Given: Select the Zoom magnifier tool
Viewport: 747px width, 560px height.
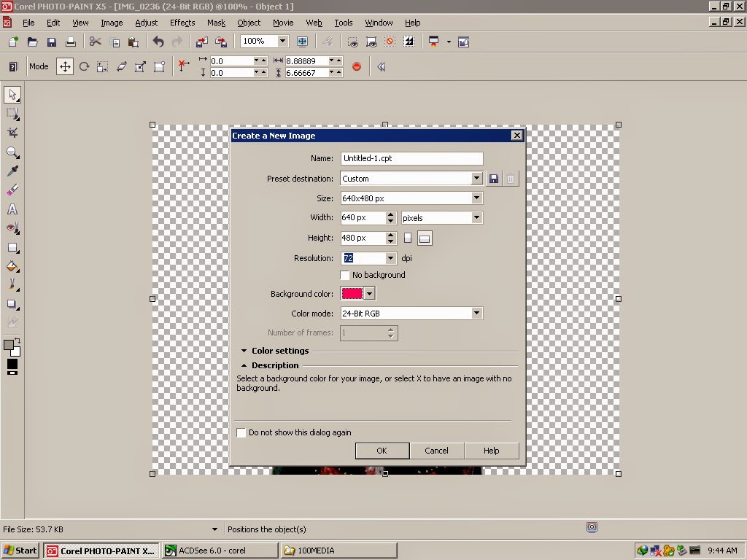Looking at the screenshot, I should [13, 152].
